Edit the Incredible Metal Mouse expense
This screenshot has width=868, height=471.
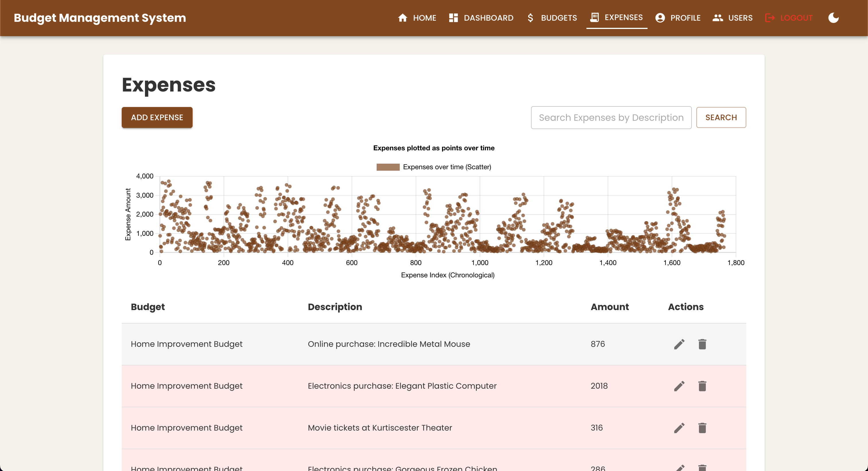pyautogui.click(x=679, y=344)
